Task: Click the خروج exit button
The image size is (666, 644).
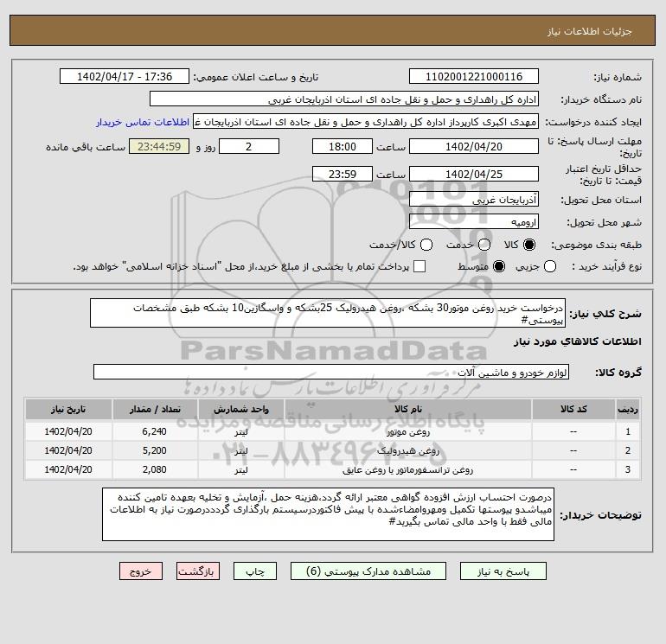Action: (x=141, y=571)
